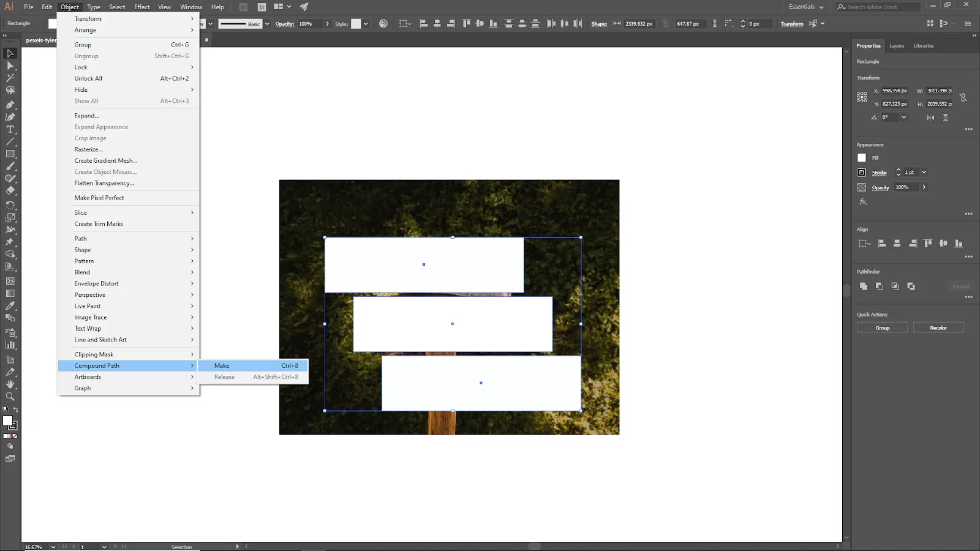Select the Rectangle tool

pos(10,154)
